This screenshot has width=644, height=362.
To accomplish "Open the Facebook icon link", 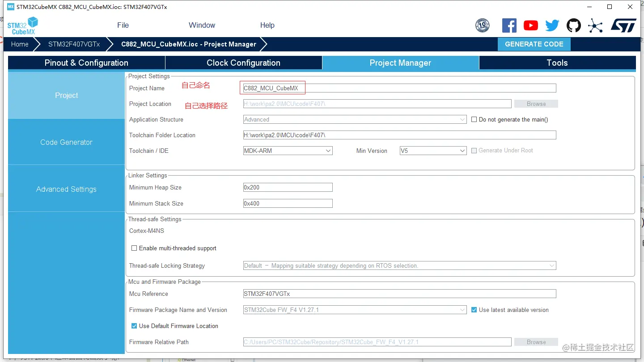I will pyautogui.click(x=509, y=25).
